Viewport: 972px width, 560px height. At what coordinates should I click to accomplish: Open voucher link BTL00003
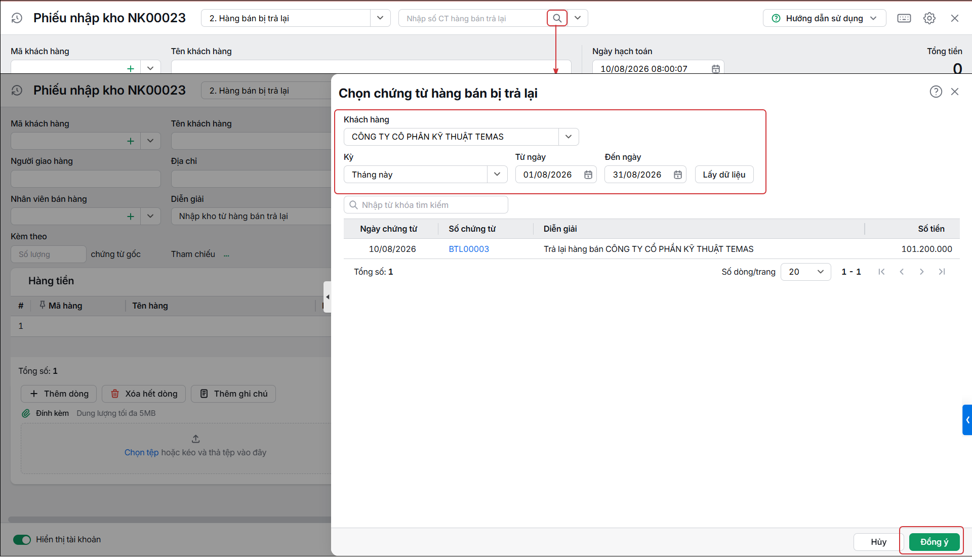(469, 249)
